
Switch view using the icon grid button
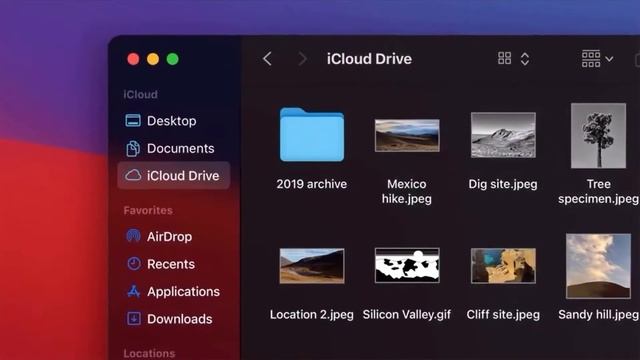click(504, 58)
